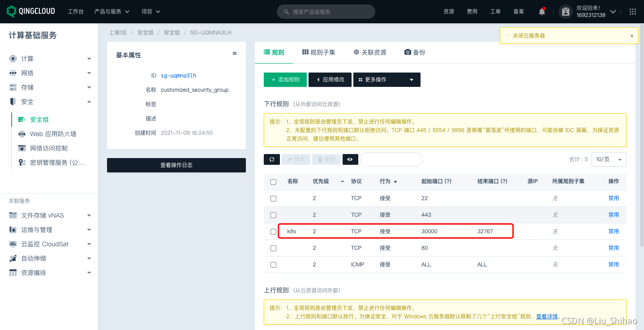Image resolution: width=644 pixels, height=330 pixels.
Task: Click the 资源编排 icon
Action: pyautogui.click(x=13, y=273)
